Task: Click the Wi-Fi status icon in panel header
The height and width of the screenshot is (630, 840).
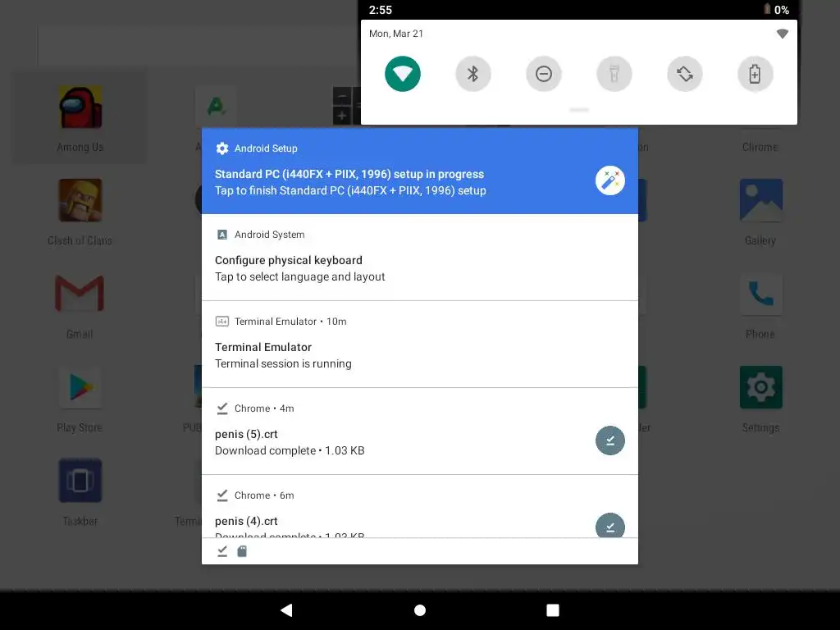Action: pos(782,34)
